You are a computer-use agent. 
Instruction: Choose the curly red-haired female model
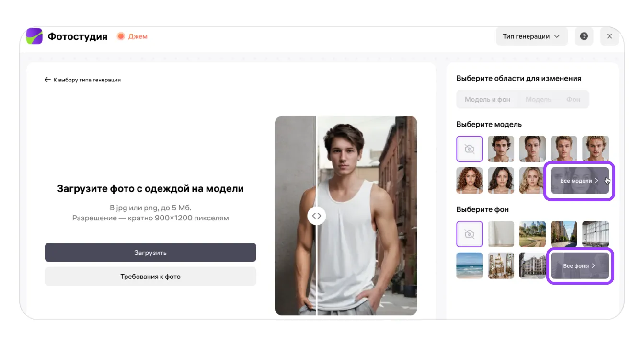point(470,180)
